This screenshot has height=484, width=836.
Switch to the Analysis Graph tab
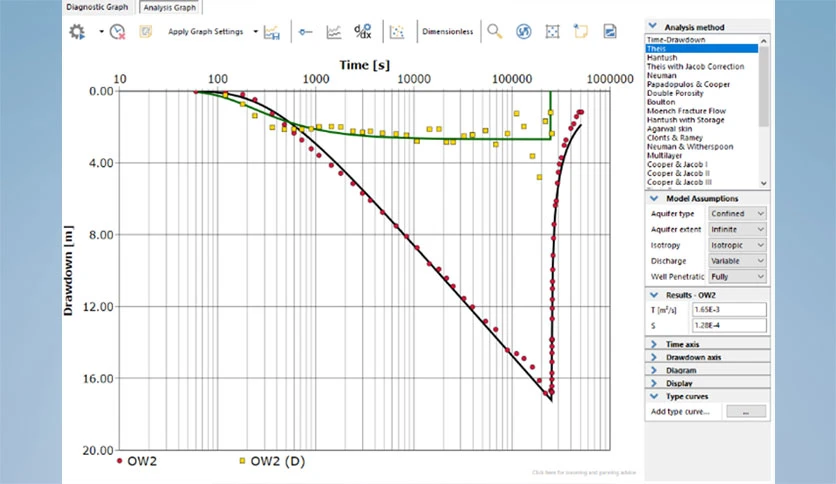pos(170,7)
